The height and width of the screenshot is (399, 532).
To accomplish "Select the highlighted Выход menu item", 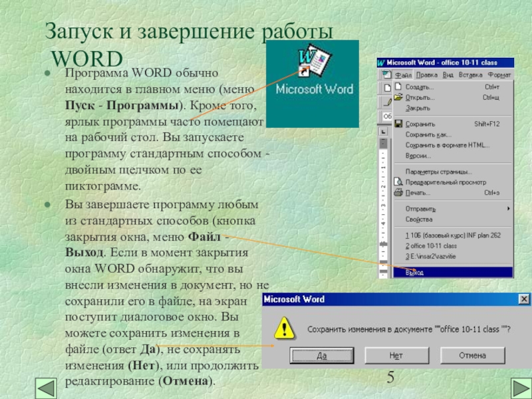I will 453,272.
